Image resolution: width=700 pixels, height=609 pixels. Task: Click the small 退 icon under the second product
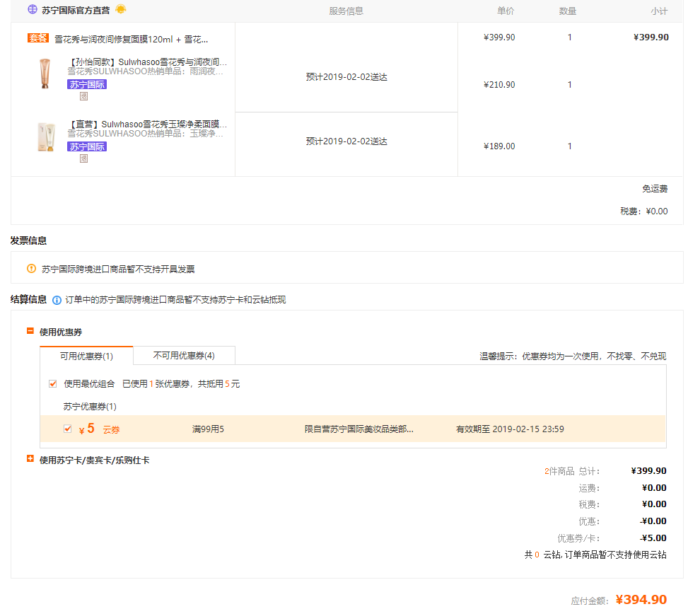point(83,158)
